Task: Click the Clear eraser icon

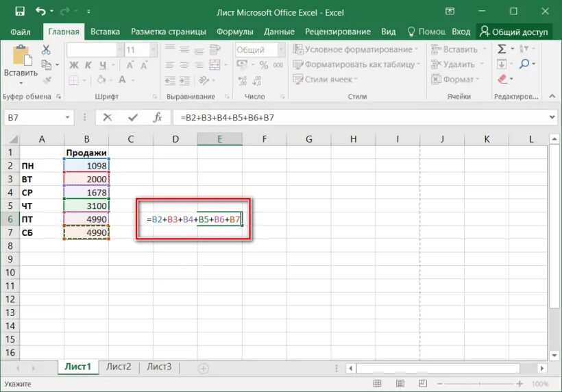Action: tap(502, 79)
